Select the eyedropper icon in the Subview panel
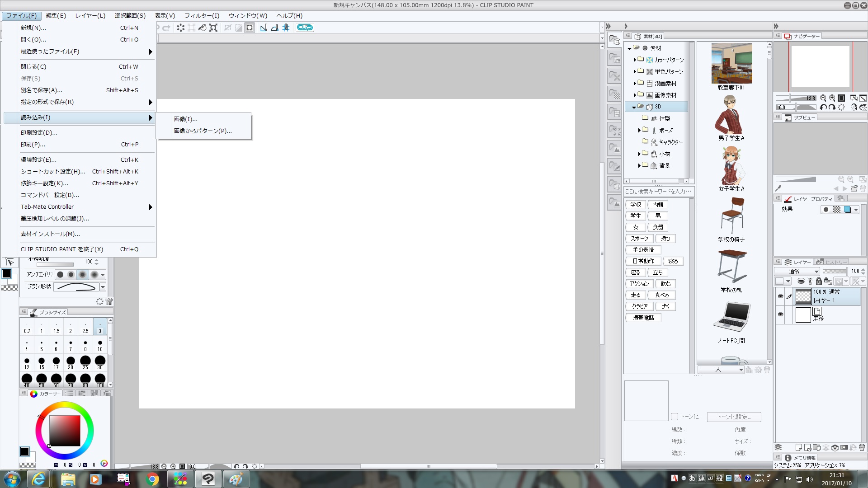This screenshot has height=488, width=868. (779, 188)
